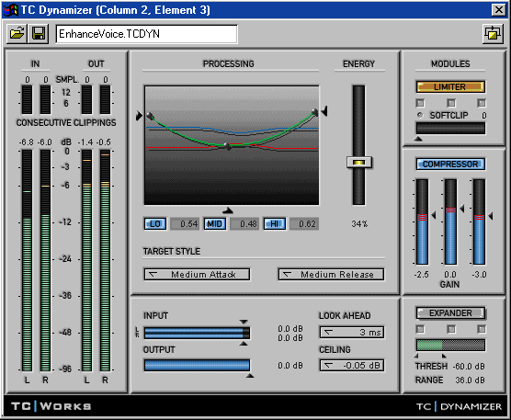Screen dimensions: 511x420
Task: Click the THRESH -60.0 dB value
Action: tap(469, 367)
